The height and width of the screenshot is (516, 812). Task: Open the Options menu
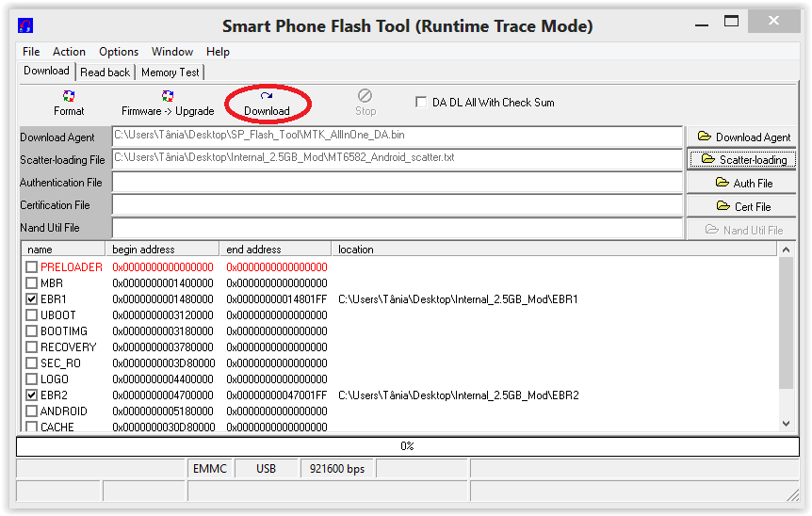click(119, 52)
